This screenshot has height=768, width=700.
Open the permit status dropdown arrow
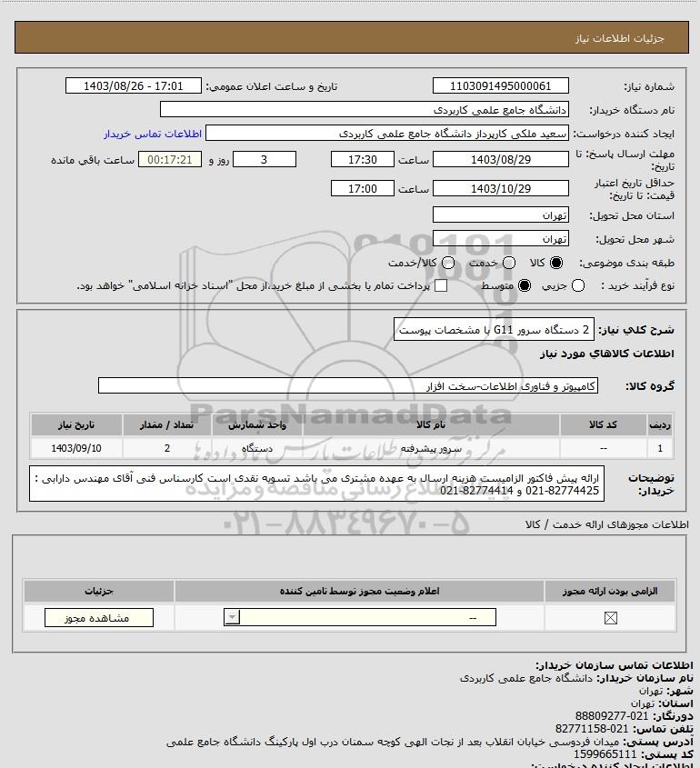232,618
